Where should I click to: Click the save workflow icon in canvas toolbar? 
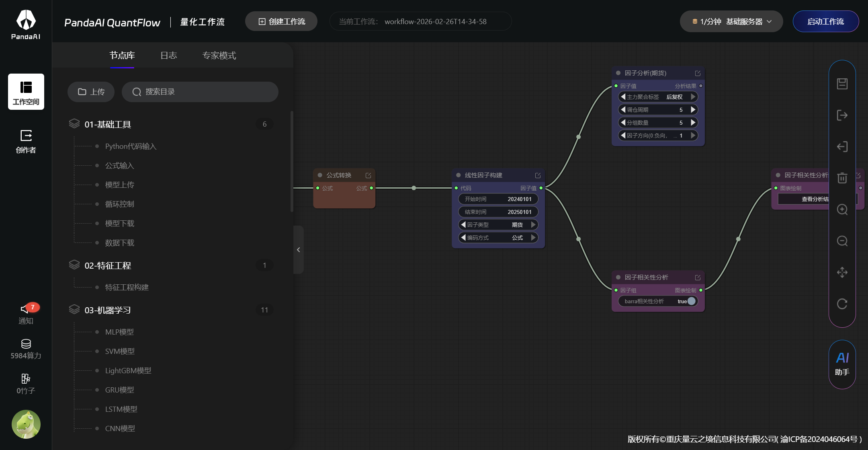[842, 84]
